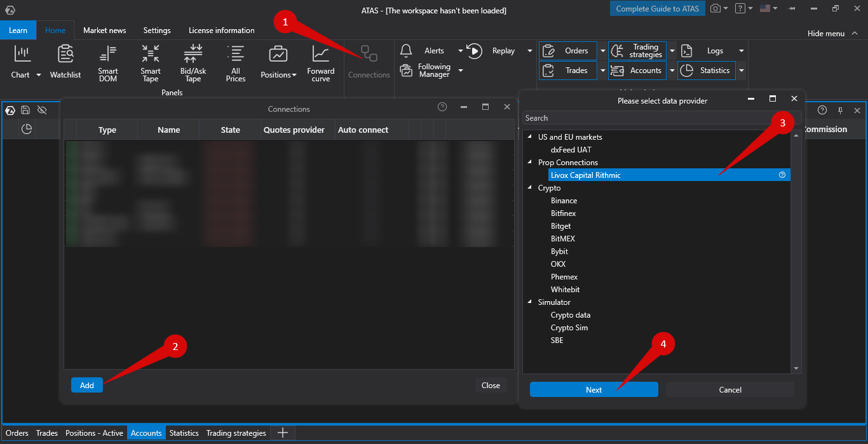Toggle the Orders panel button
The image size is (868, 444).
(x=568, y=51)
